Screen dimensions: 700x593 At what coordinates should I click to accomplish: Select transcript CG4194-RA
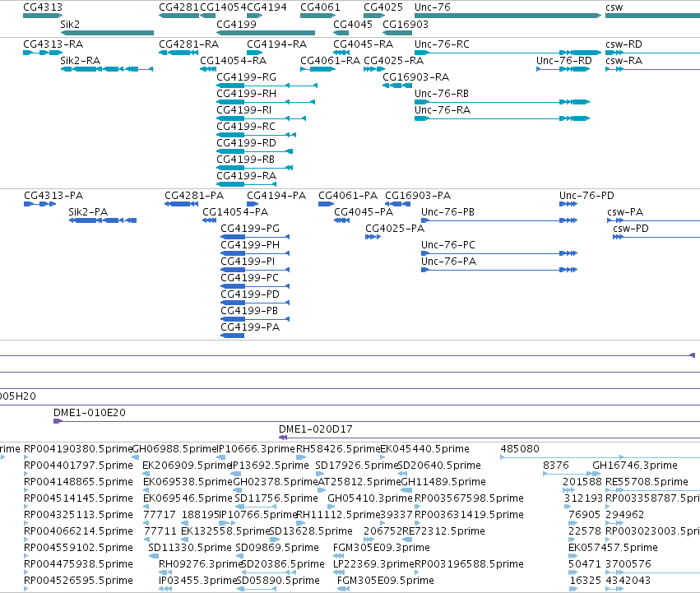pos(254,53)
